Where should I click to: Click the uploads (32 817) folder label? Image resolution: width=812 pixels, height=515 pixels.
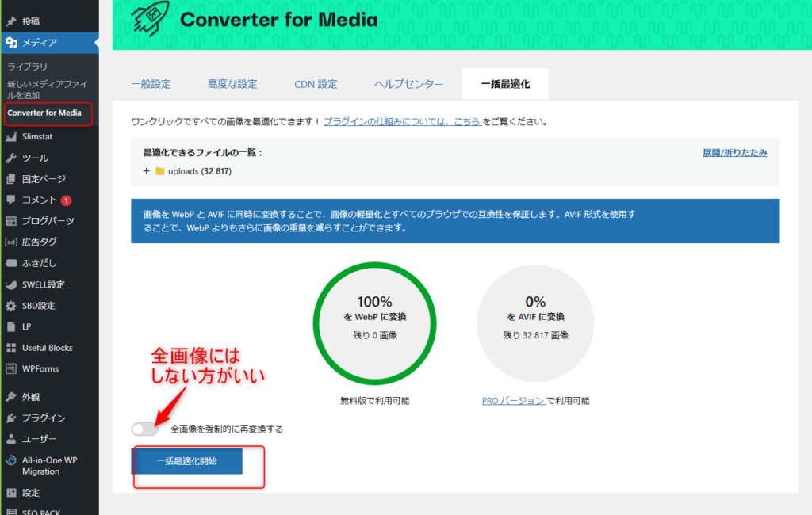coord(199,171)
